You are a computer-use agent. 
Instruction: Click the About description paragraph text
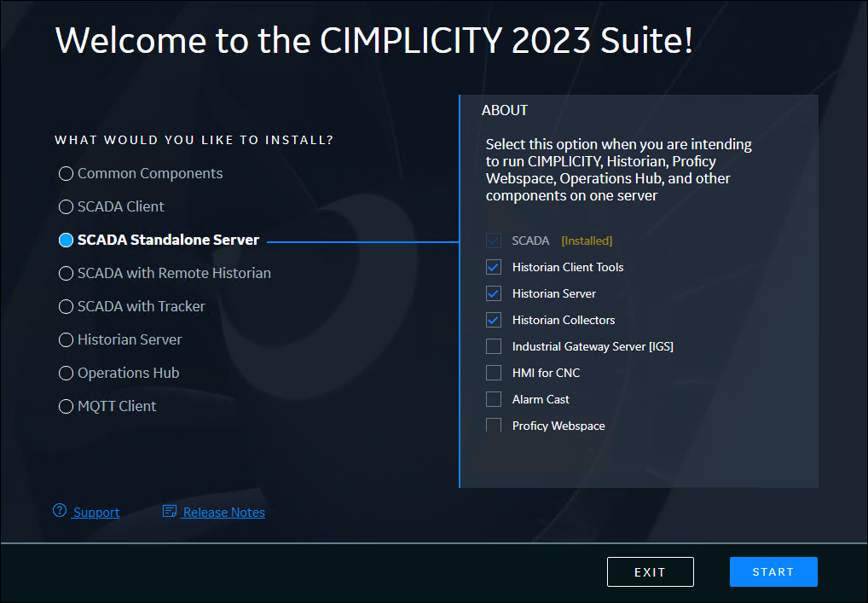pos(618,170)
